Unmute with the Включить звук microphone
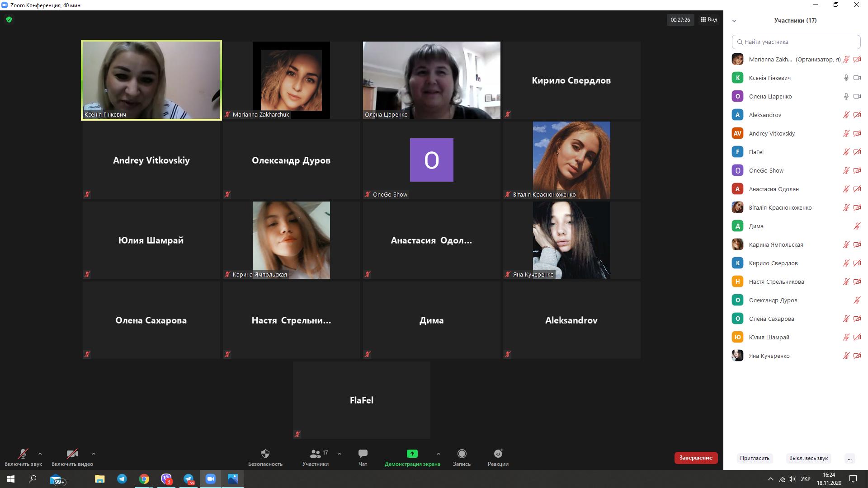The width and height of the screenshot is (868, 488). coord(23,454)
